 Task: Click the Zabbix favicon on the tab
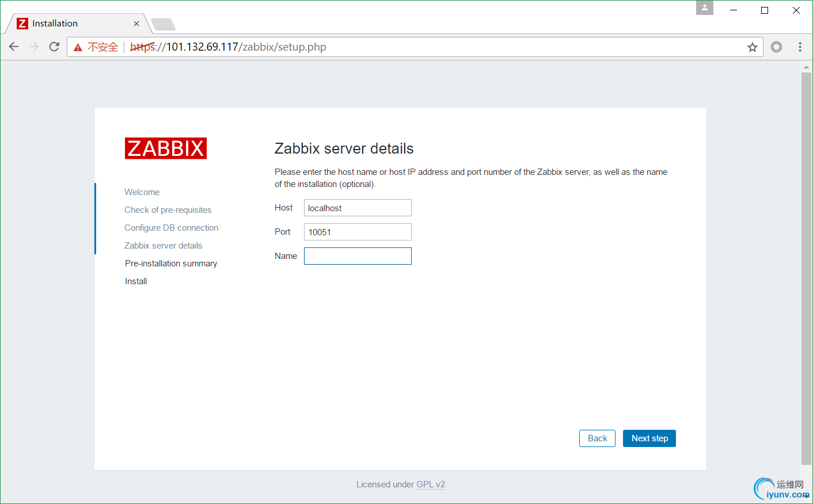(x=22, y=24)
